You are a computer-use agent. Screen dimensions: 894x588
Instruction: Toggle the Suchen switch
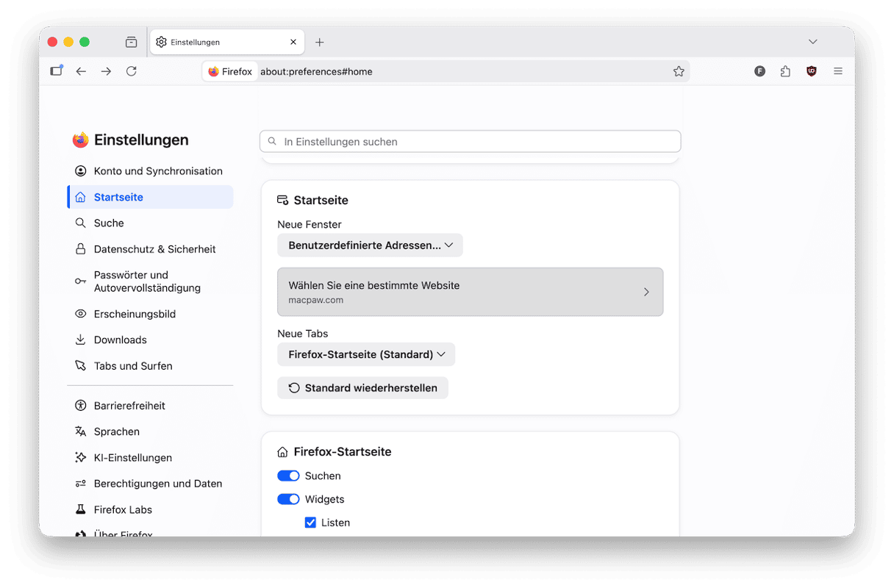point(288,476)
